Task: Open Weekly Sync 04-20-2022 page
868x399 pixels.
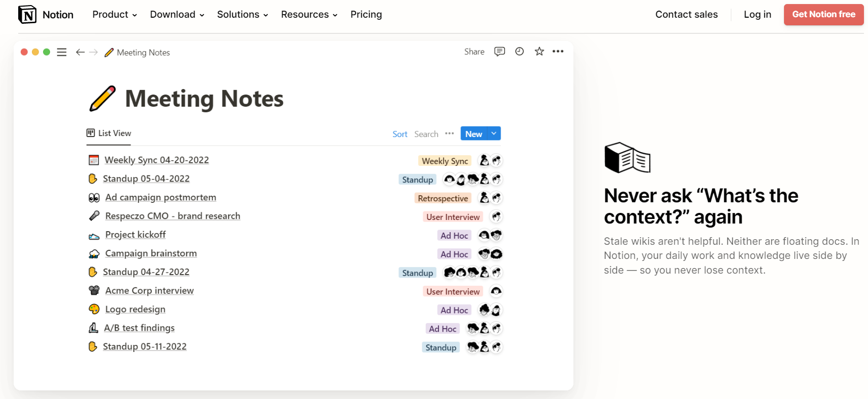Action: pos(156,160)
